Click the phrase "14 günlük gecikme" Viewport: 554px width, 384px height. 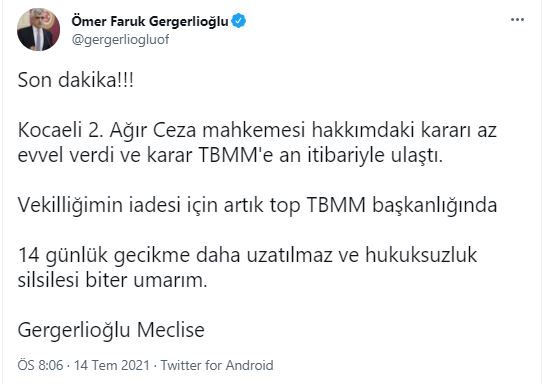point(104,255)
